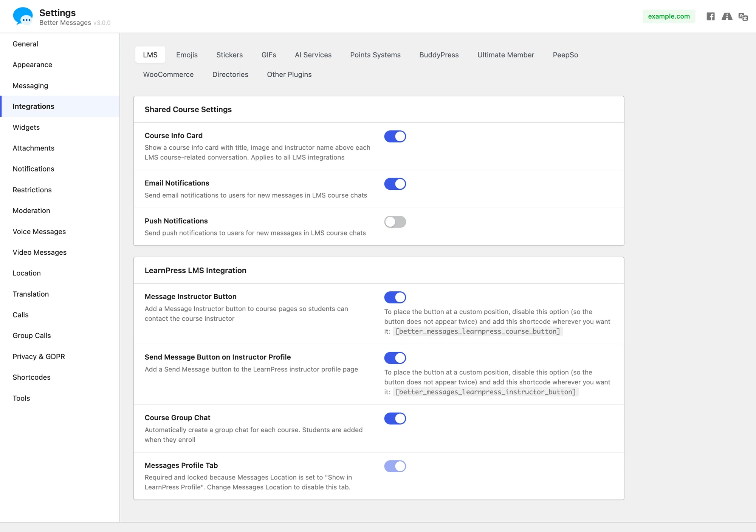The image size is (756, 532).
Task: Open Voice Messages settings
Action: point(60,232)
